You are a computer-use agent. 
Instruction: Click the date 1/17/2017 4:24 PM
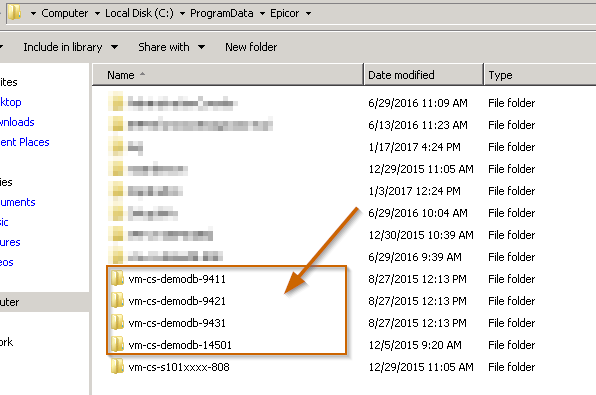click(414, 147)
